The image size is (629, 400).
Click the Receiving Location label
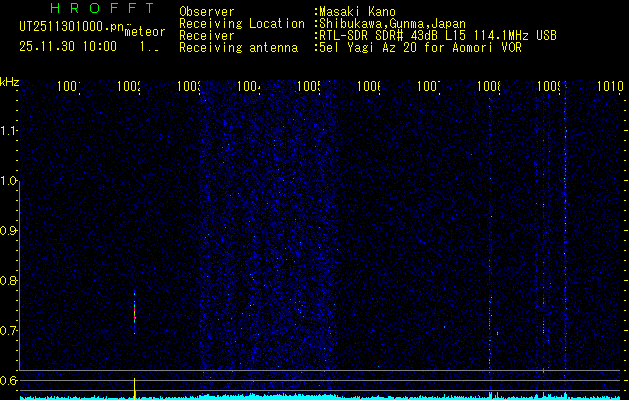(x=242, y=24)
